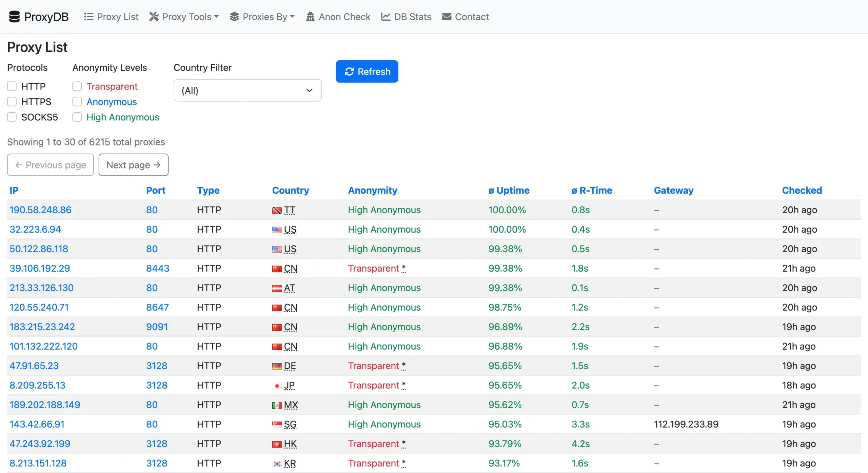Screen dimensions: 868x473
Task: Click the Singapore flag icon in the SG row
Action: 277,425
